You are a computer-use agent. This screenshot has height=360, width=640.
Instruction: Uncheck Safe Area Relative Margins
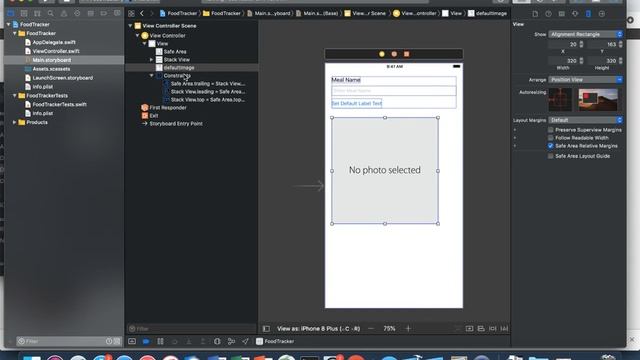click(x=551, y=146)
